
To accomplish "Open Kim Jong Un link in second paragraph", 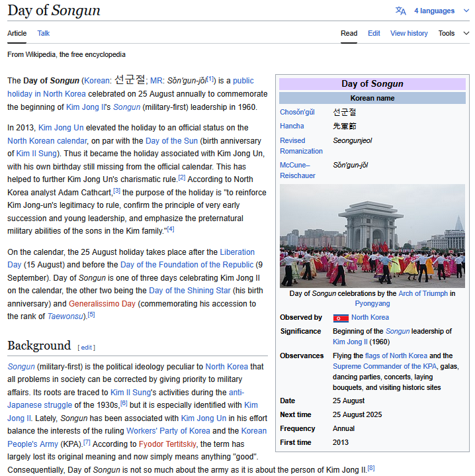I will [61, 128].
